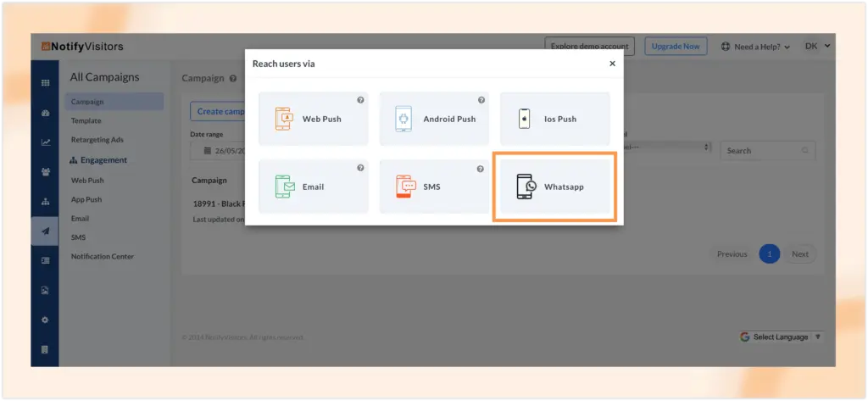
Task: Select the Ios Push channel card
Action: [554, 119]
